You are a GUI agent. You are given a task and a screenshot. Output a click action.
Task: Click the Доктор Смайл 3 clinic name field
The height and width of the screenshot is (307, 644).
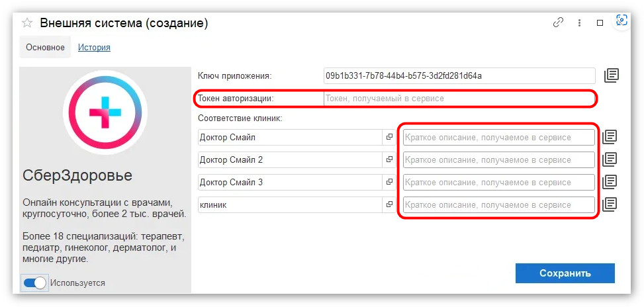tap(290, 182)
